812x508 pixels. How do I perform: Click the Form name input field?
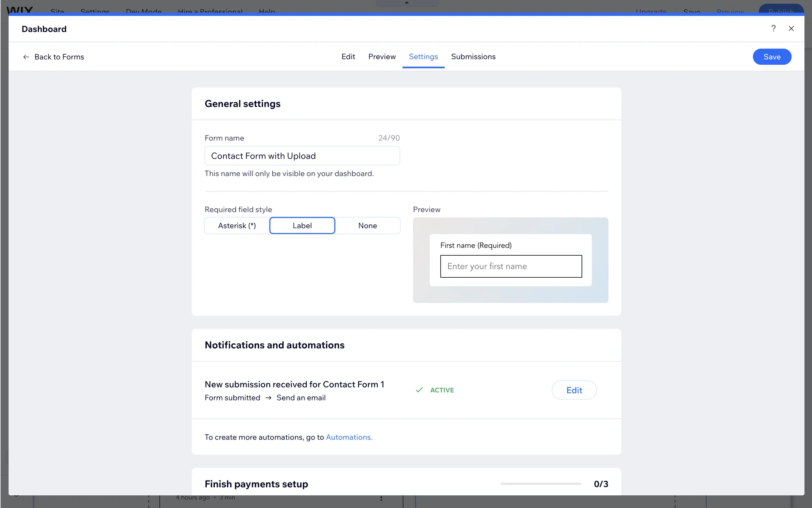pos(302,156)
